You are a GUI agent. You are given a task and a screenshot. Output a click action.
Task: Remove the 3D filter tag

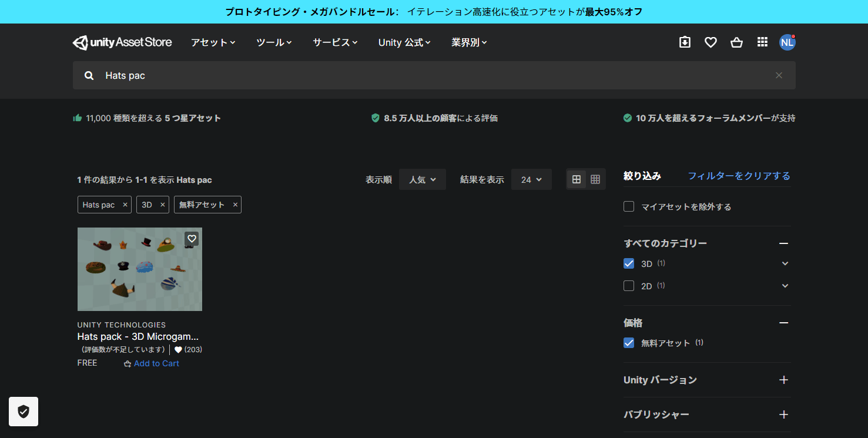[x=163, y=205]
